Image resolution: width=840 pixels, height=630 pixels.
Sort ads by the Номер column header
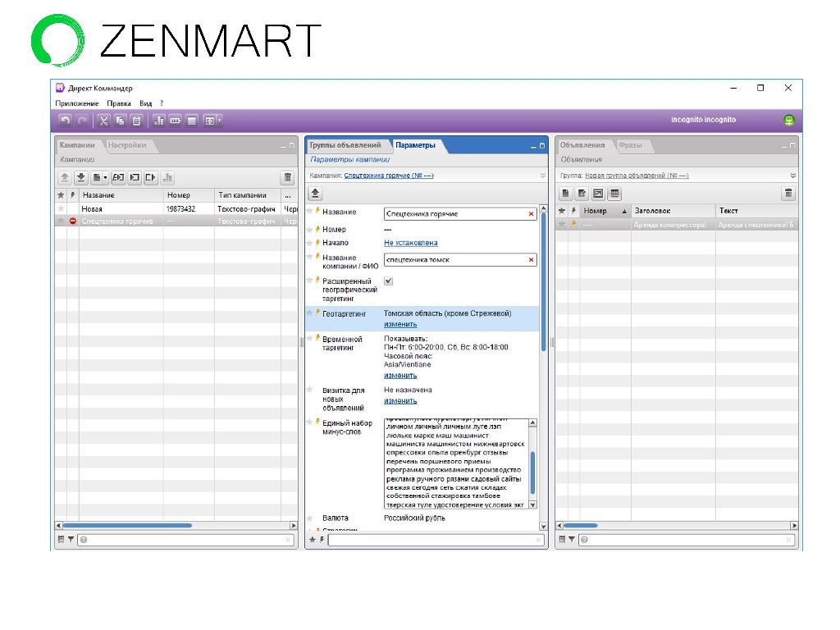[x=605, y=211]
